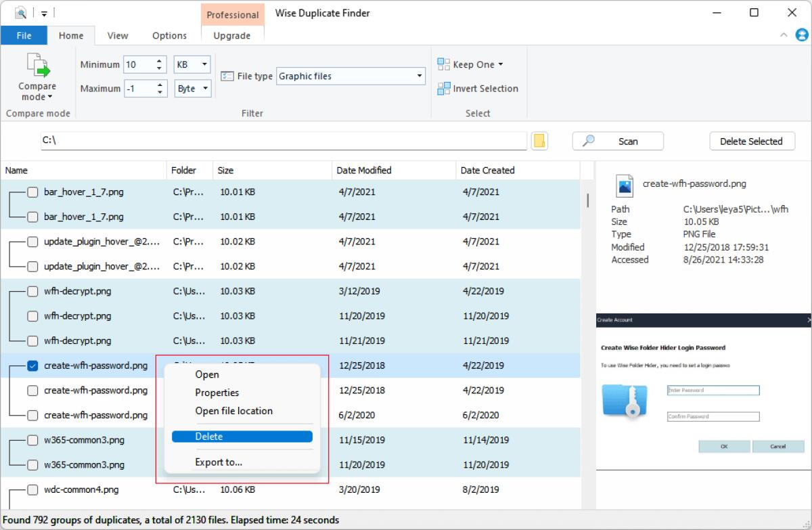This screenshot has width=812, height=530.
Task: Increase Minimum size with the up stepper
Action: [x=160, y=60]
